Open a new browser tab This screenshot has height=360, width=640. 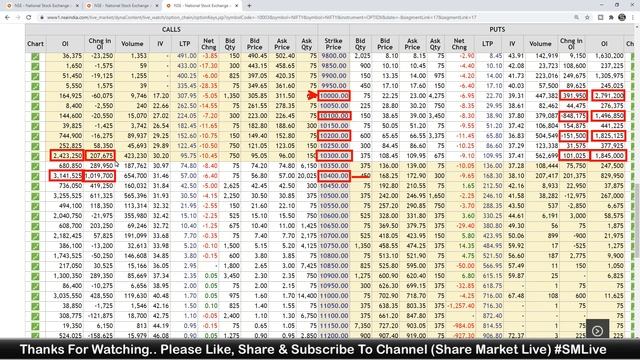[x=249, y=6]
